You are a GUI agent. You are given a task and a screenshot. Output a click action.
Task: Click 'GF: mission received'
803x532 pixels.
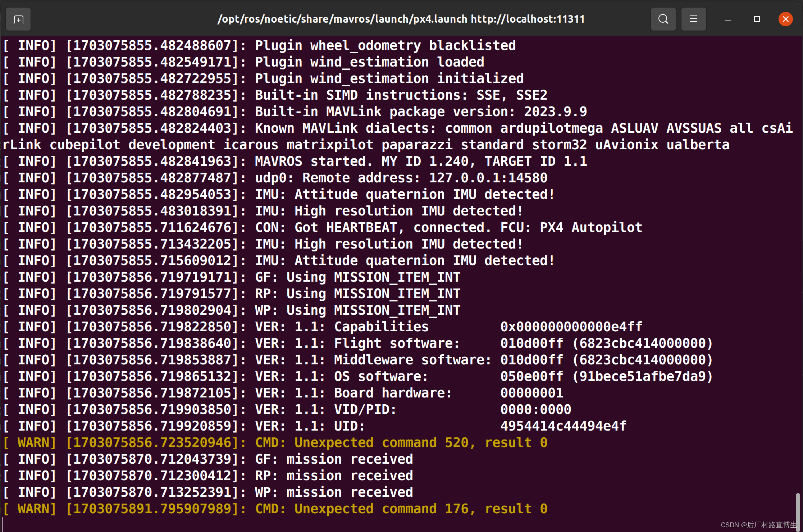pos(334,459)
